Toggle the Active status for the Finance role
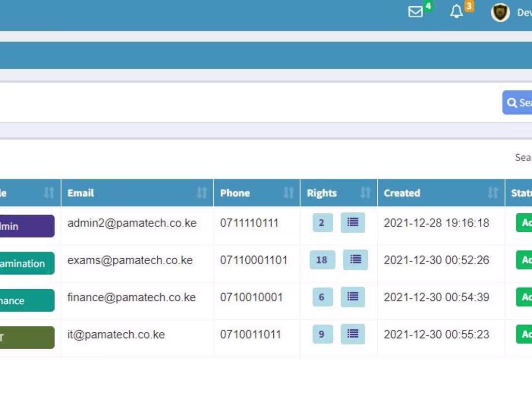The width and height of the screenshot is (532, 399). 525,297
